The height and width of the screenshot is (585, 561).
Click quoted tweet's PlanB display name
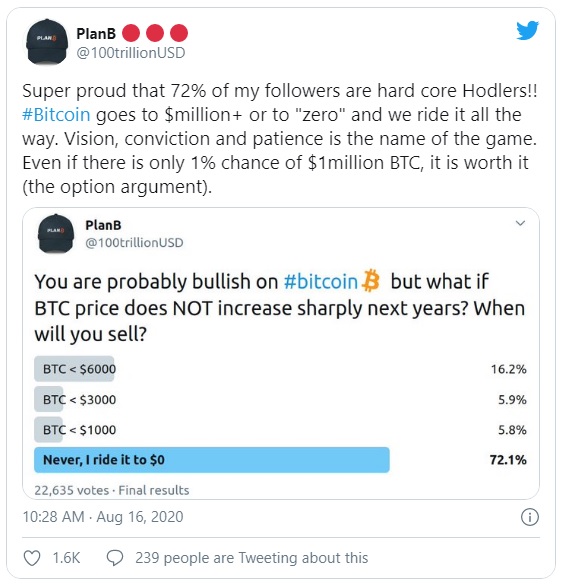tap(103, 225)
